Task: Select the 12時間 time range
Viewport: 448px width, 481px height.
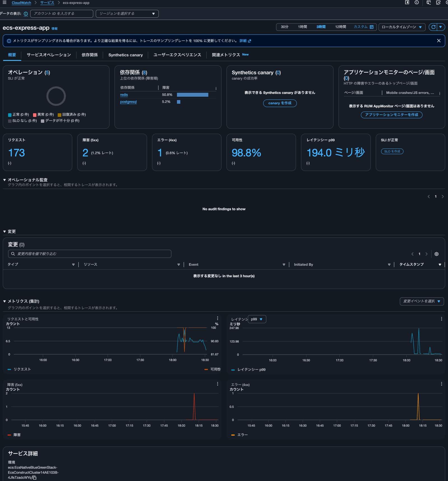Action: [340, 27]
